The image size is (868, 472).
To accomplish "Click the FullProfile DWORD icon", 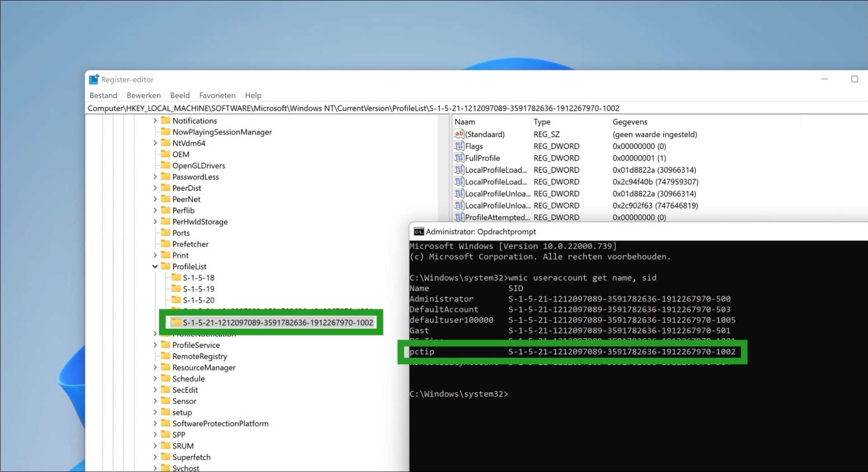I will pos(459,157).
